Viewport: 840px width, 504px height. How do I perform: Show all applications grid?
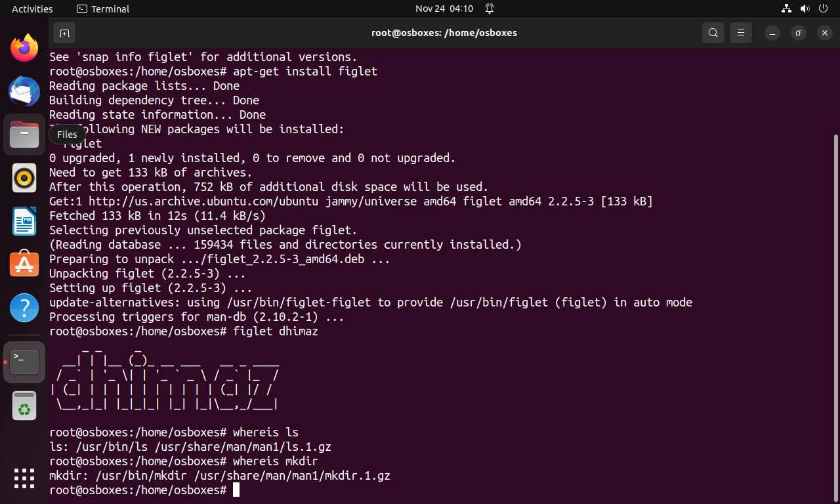[24, 478]
